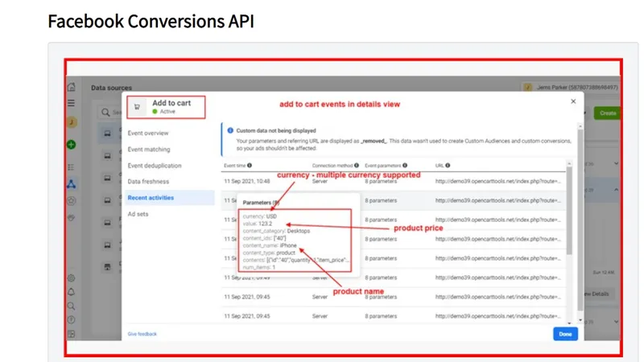Click the blue Done button
The width and height of the screenshot is (644, 362).
point(565,334)
